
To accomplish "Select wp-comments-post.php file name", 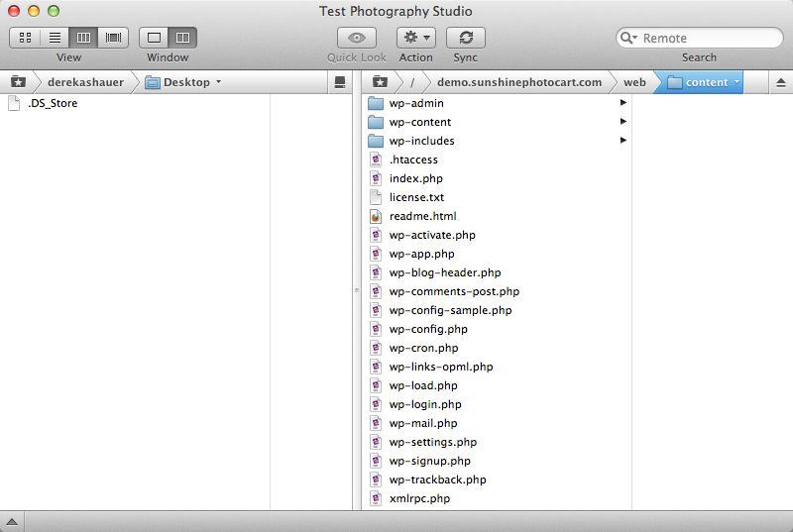I will (454, 291).
